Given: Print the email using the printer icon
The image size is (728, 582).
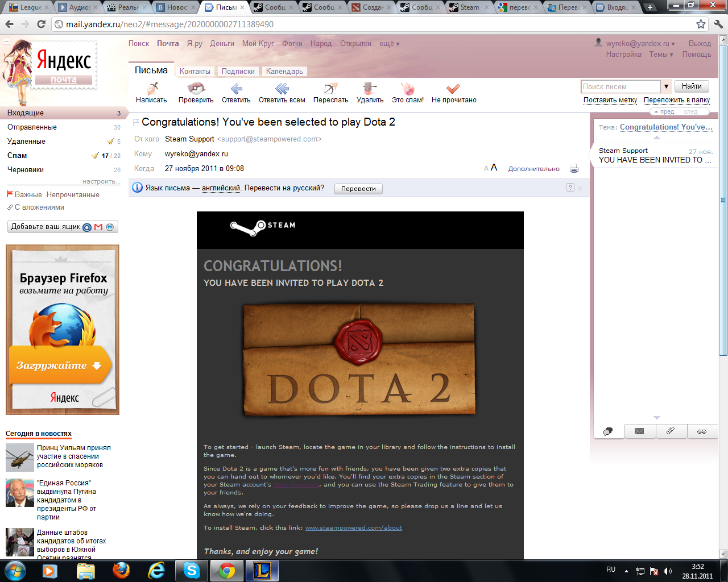Looking at the screenshot, I should (x=574, y=169).
